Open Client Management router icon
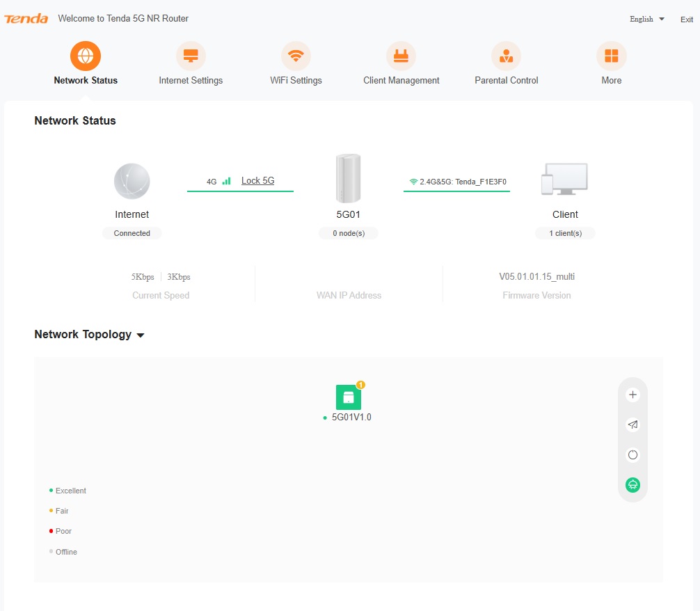 (401, 56)
